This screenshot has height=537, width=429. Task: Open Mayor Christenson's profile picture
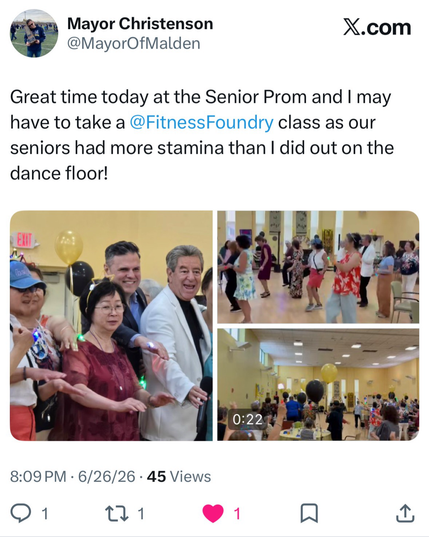coord(34,33)
